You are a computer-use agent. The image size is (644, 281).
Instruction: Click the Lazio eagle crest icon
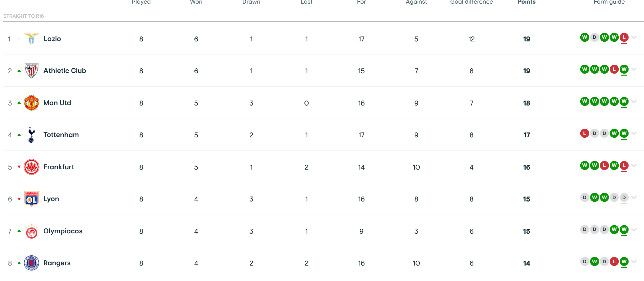(32, 39)
